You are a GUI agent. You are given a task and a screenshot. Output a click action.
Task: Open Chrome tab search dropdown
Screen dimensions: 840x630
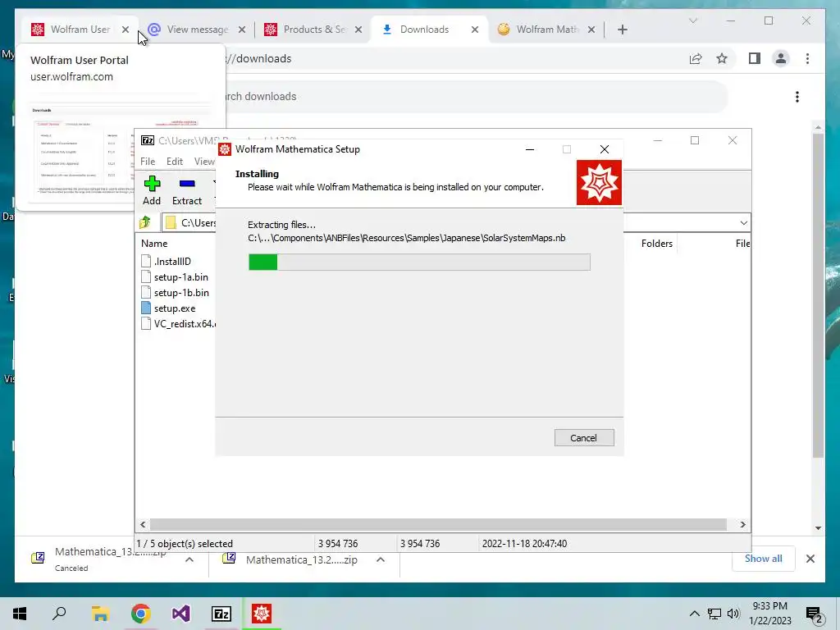pos(693,21)
